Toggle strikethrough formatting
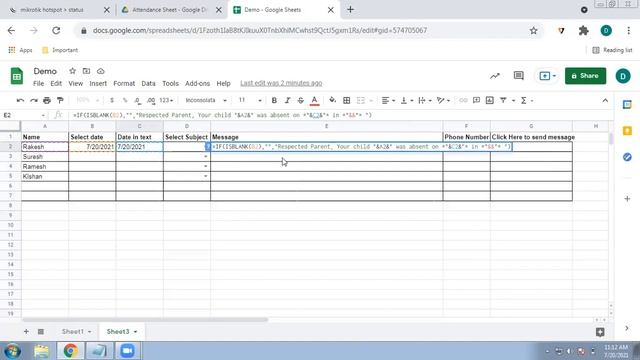 click(300, 100)
